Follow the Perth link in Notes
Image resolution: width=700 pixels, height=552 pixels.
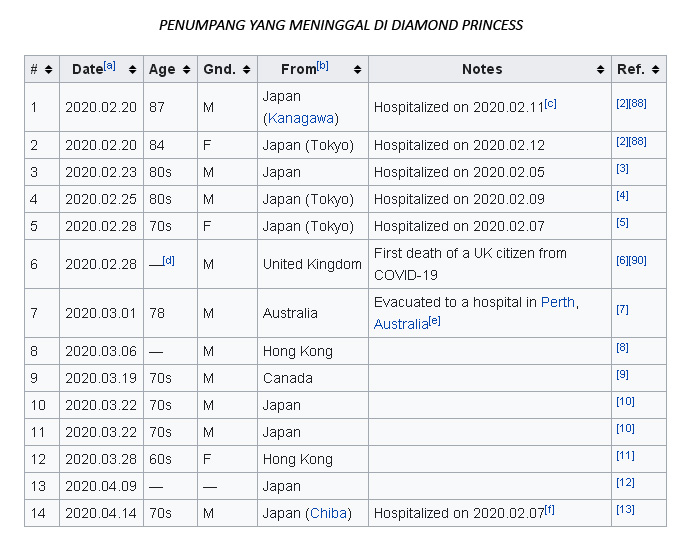tap(558, 302)
